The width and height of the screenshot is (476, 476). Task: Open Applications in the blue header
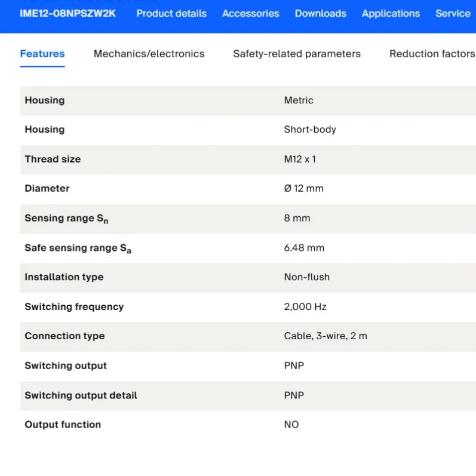[391, 13]
